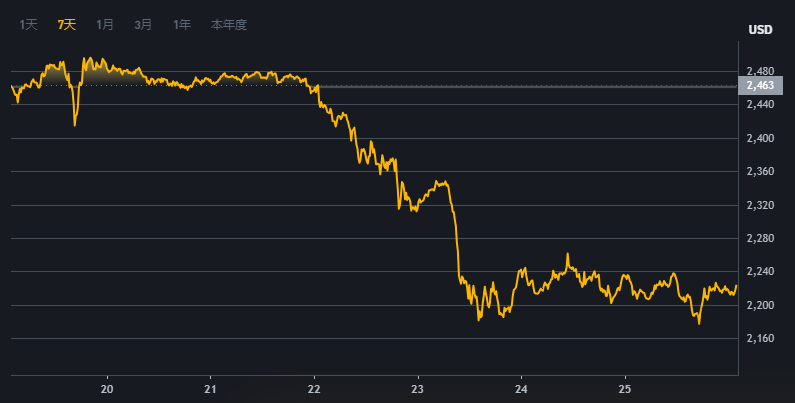
Task: Click the 2,200 price axis label
Action: click(760, 305)
